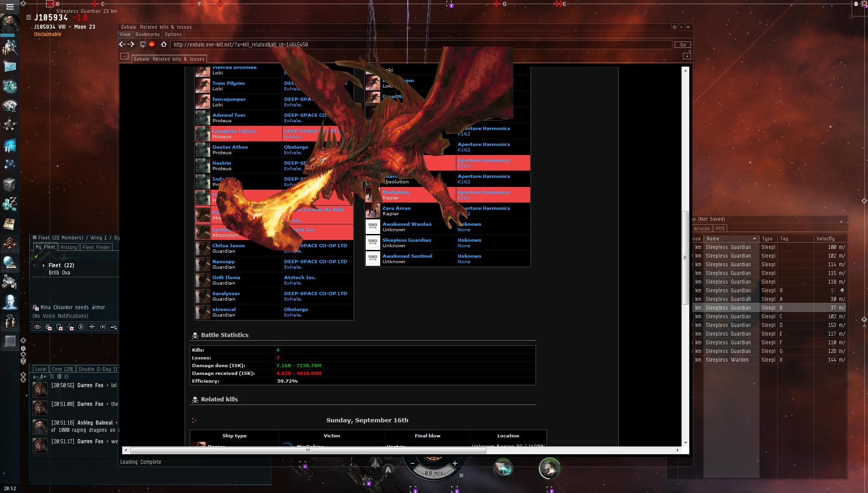The height and width of the screenshot is (493, 868).
Task: Select the first chat display mode icon
Action: pos(52,377)
